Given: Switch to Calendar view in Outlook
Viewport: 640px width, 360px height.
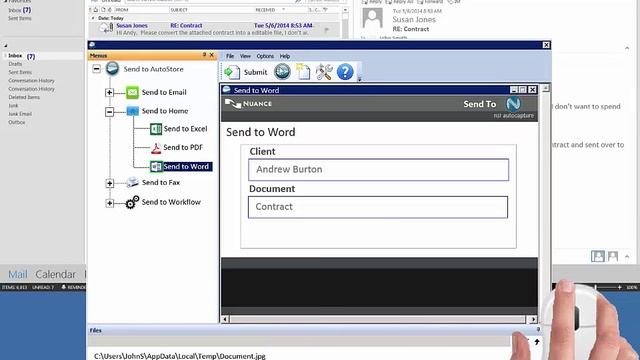Looking at the screenshot, I should tap(56, 274).
